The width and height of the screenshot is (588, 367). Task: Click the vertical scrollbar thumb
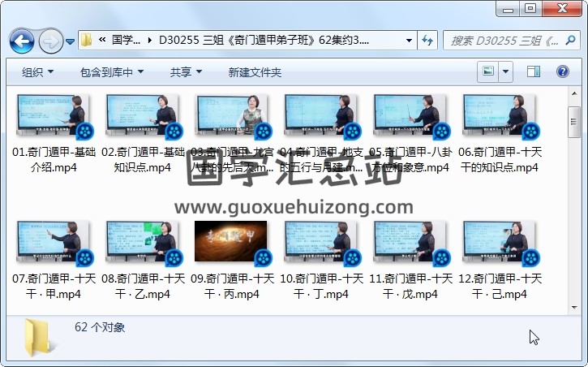pyautogui.click(x=574, y=122)
